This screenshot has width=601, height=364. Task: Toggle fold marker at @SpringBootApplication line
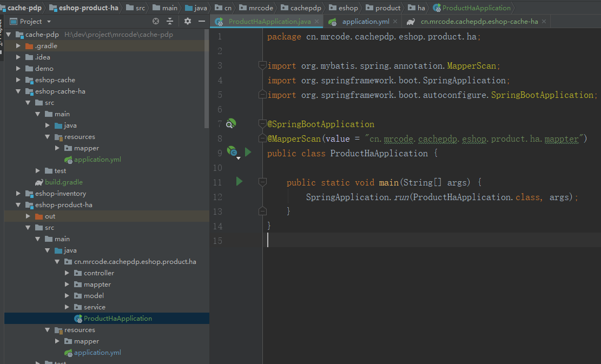point(263,124)
